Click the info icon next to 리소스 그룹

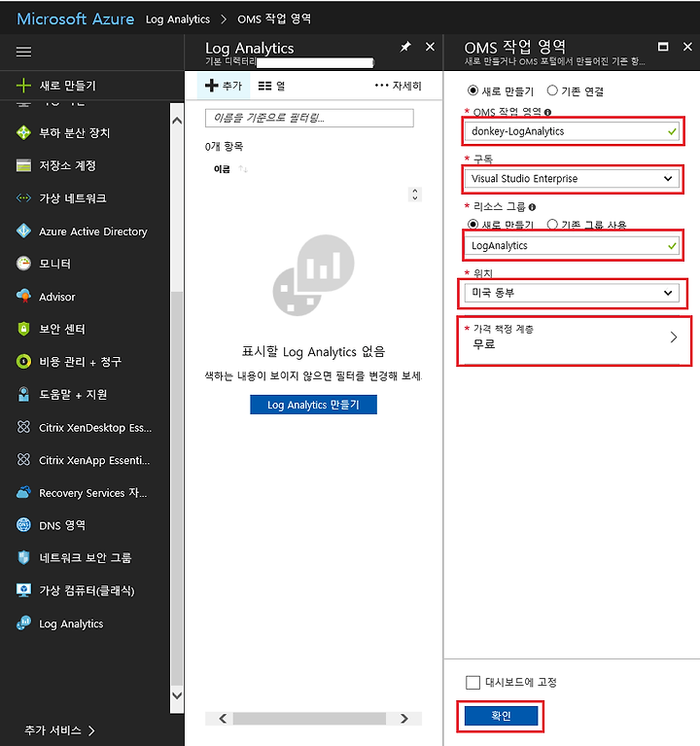[x=532, y=207]
